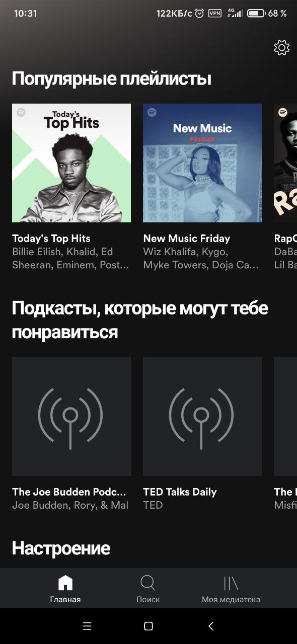Tap the Home house icon
Image resolution: width=297 pixels, height=644 pixels.
click(65, 583)
